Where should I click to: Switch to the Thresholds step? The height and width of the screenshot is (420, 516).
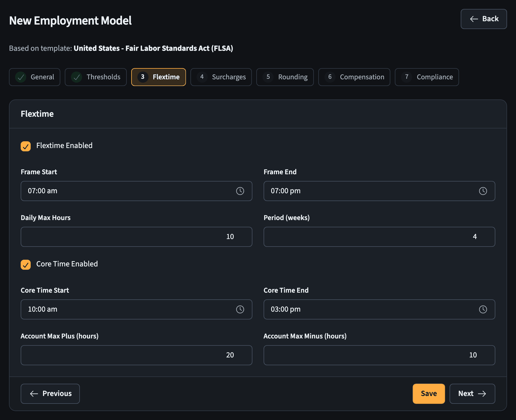(x=96, y=77)
